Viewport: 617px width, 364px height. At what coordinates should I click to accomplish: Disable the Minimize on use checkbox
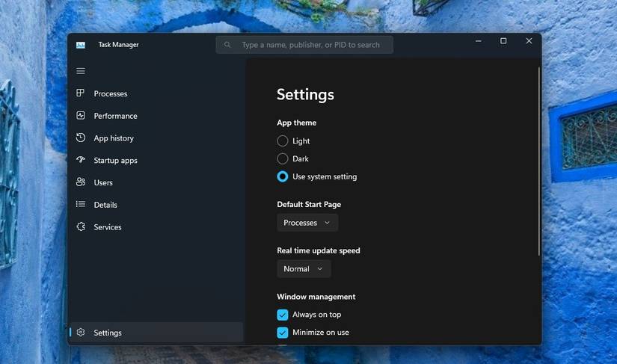(x=283, y=333)
